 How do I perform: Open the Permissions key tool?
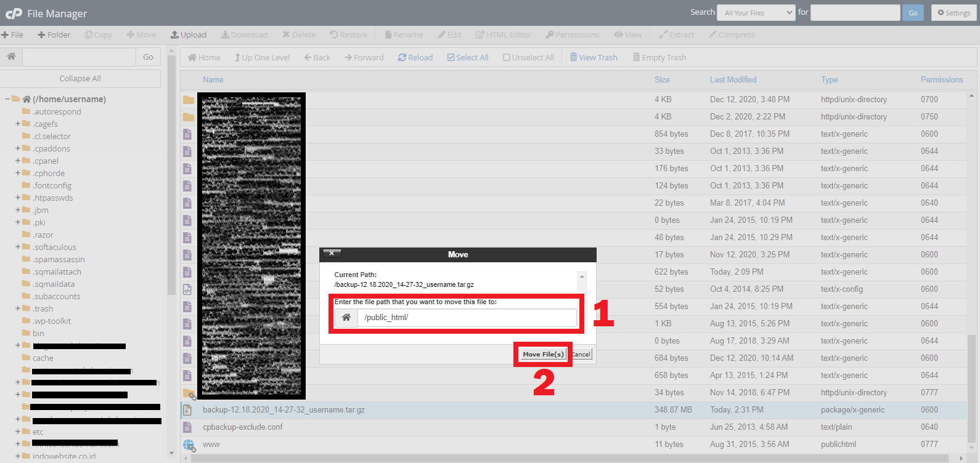573,34
